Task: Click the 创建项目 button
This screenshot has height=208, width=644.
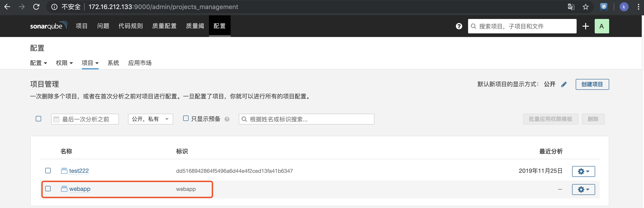Action: click(x=592, y=84)
